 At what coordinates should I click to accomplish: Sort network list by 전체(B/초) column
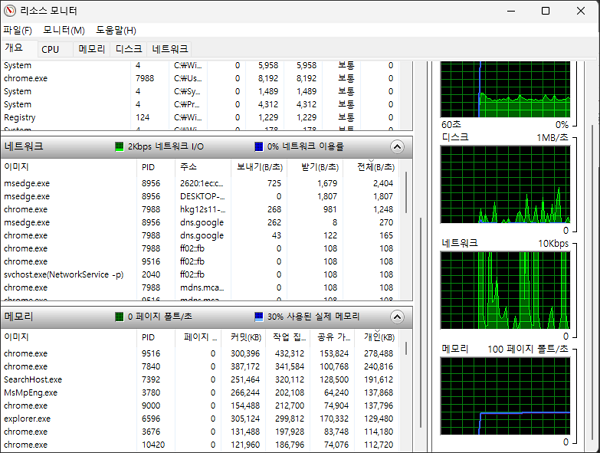click(372, 167)
